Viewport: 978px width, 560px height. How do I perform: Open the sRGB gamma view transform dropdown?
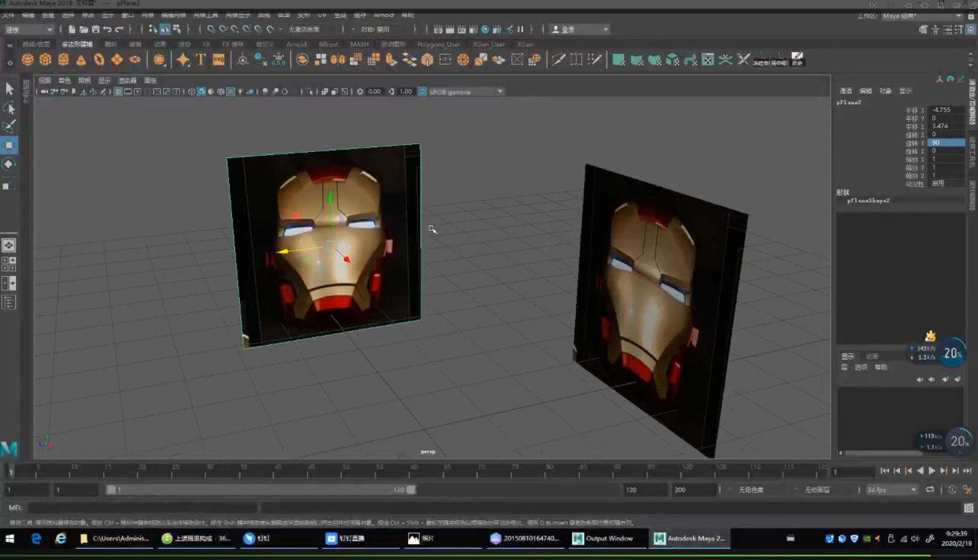[466, 91]
